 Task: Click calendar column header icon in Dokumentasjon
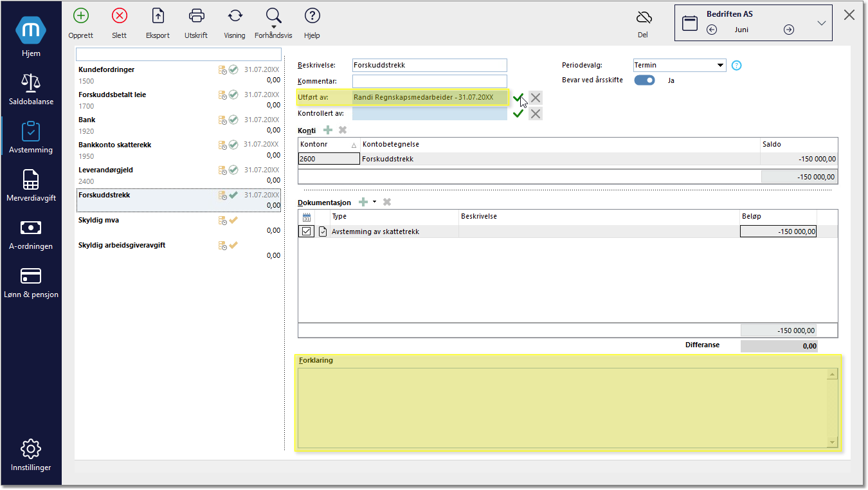[x=307, y=217]
